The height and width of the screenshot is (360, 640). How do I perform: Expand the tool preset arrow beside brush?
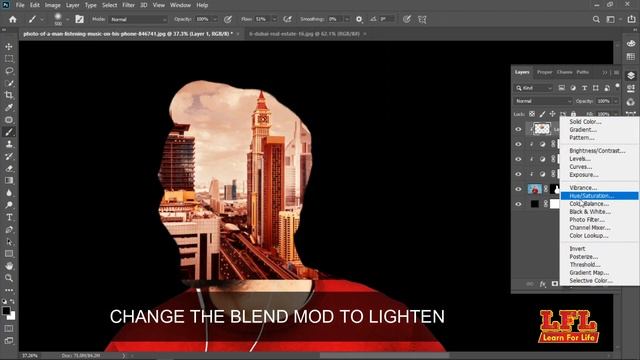(42, 19)
